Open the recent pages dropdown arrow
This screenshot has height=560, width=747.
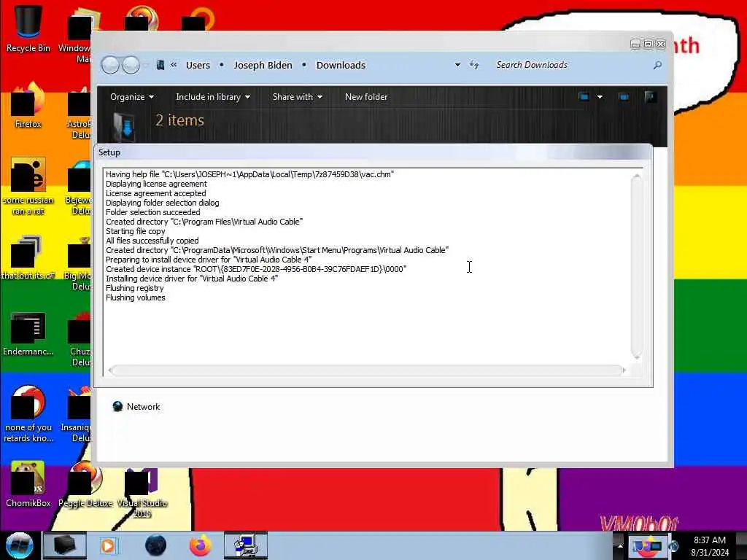(x=146, y=65)
